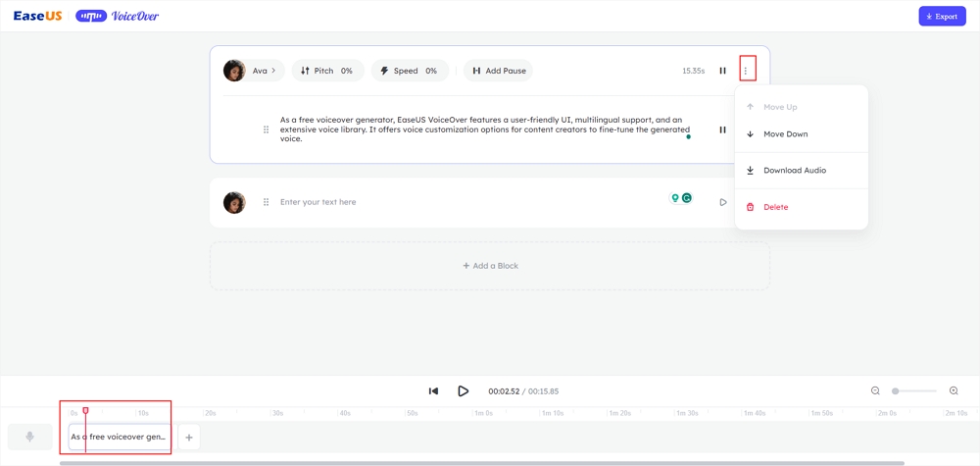Image resolution: width=980 pixels, height=466 pixels.
Task: Grab the drag handle of the empty block
Action: pos(266,202)
